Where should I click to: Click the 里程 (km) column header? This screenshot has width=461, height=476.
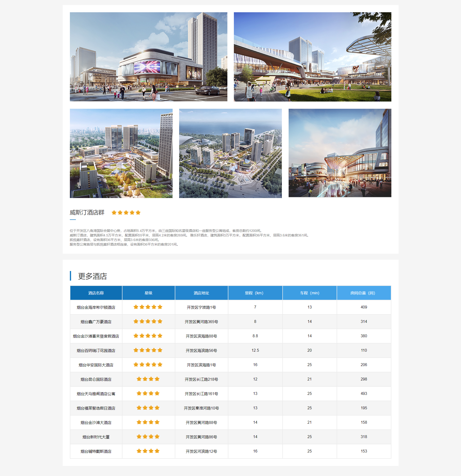pyautogui.click(x=254, y=293)
